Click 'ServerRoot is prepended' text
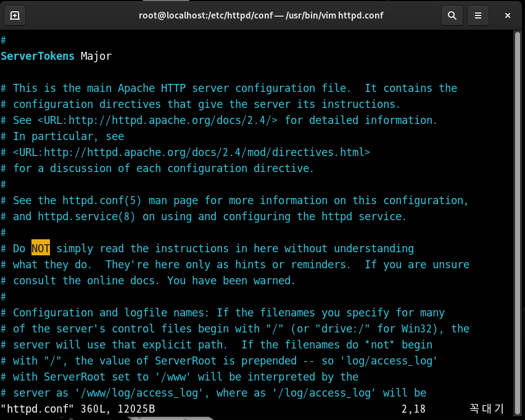This screenshot has height=420, width=525. 225,361
